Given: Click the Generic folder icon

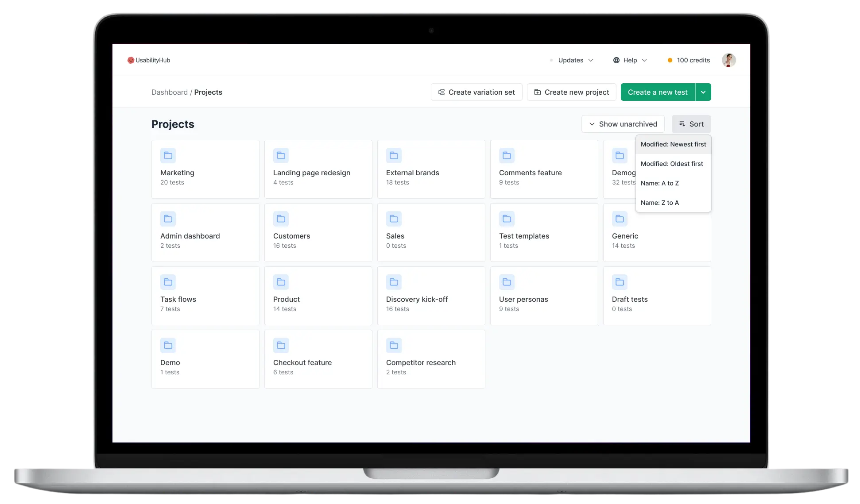Looking at the screenshot, I should coord(620,219).
